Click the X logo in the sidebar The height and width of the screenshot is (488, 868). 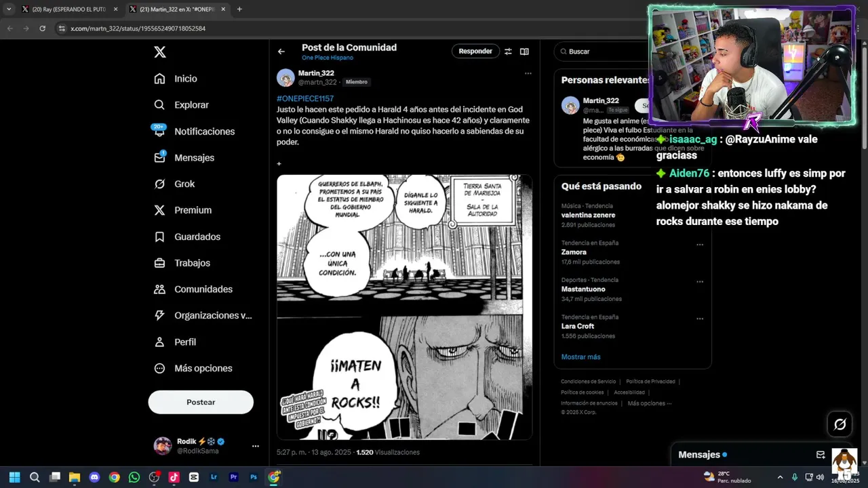159,52
